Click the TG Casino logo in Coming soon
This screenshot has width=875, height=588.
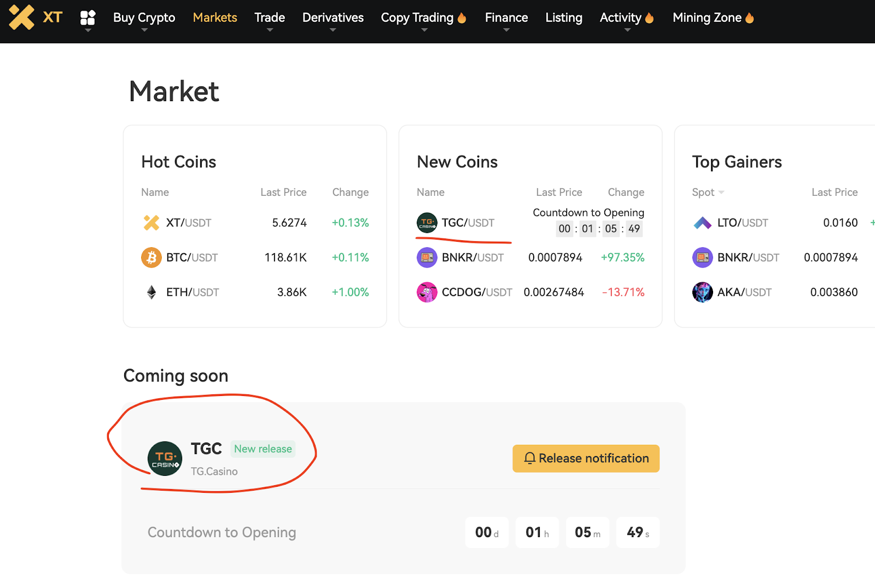[165, 458]
